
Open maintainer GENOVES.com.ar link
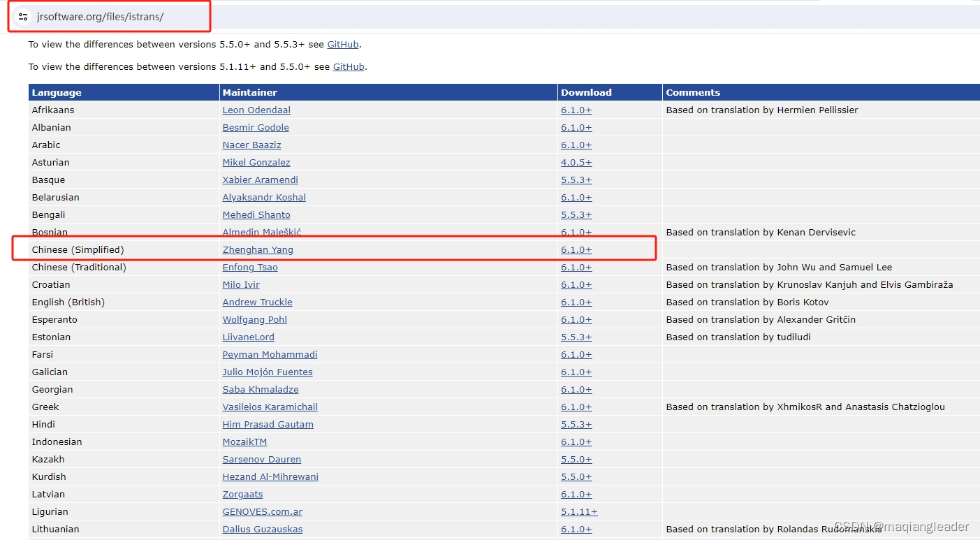coord(263,511)
